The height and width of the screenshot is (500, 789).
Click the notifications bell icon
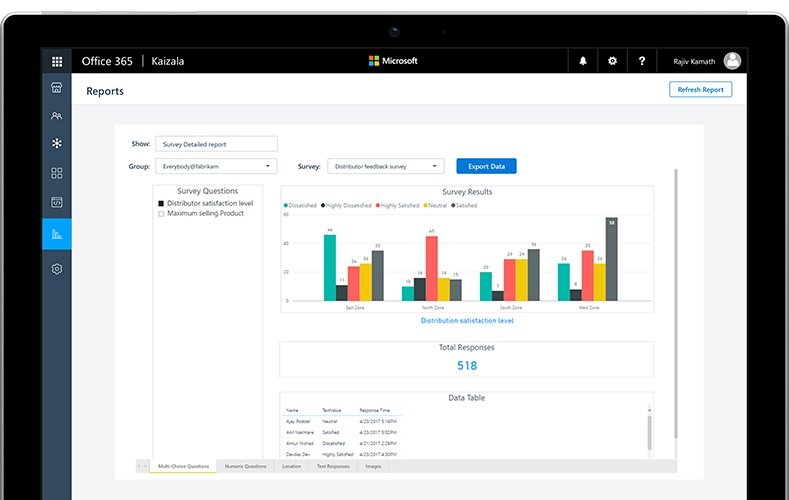[583, 61]
